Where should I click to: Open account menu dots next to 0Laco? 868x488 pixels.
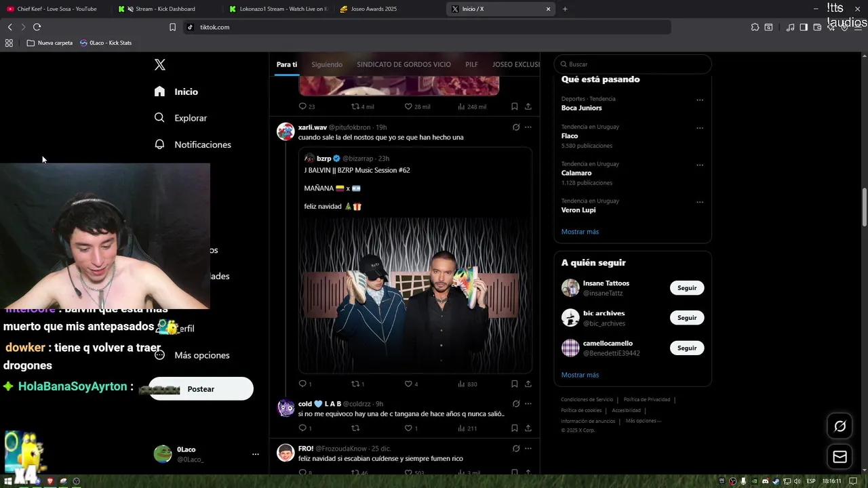(x=256, y=454)
